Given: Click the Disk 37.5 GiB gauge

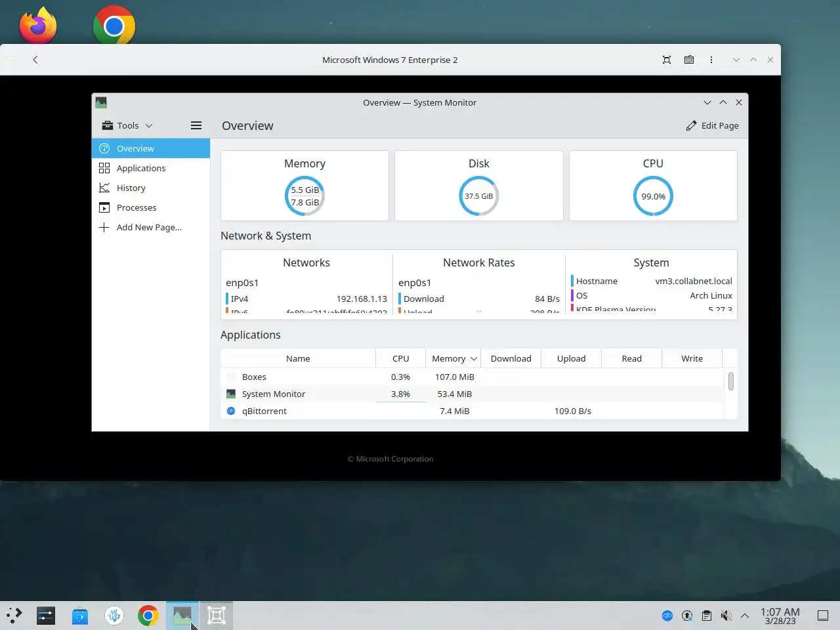Looking at the screenshot, I should click(479, 196).
